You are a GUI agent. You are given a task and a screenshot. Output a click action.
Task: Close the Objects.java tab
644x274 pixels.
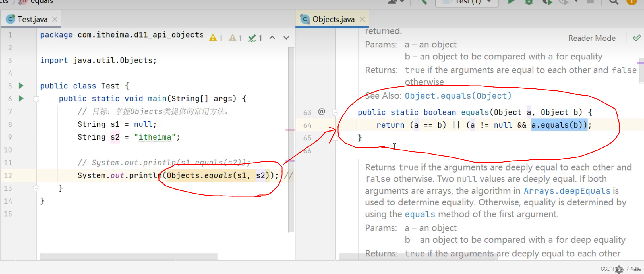362,19
